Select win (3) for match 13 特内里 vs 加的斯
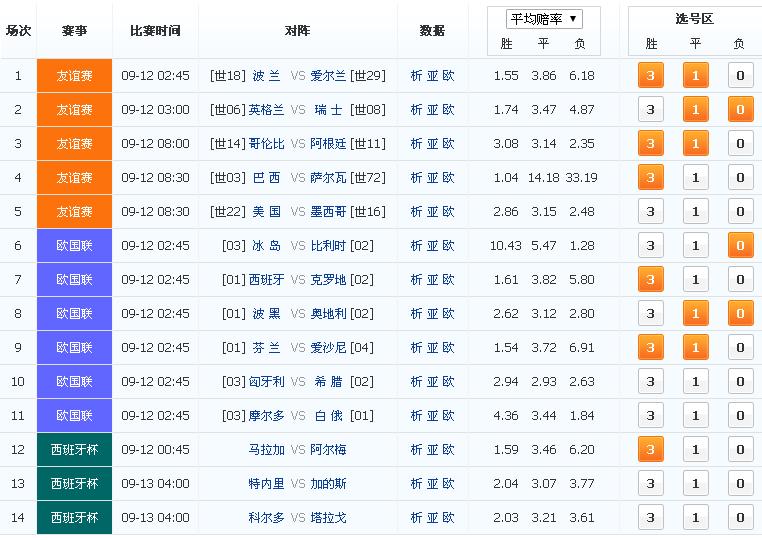Viewport: 762px width, 540px height. point(650,484)
